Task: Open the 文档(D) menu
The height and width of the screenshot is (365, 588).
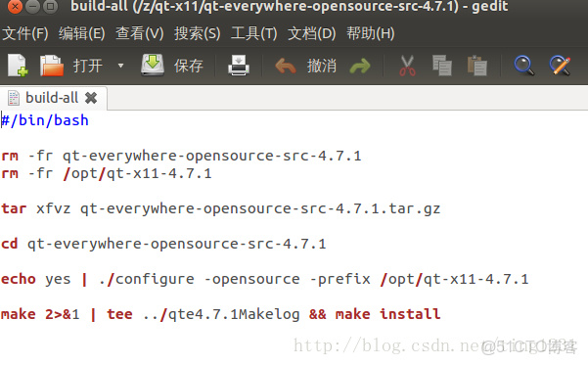Action: (x=312, y=33)
